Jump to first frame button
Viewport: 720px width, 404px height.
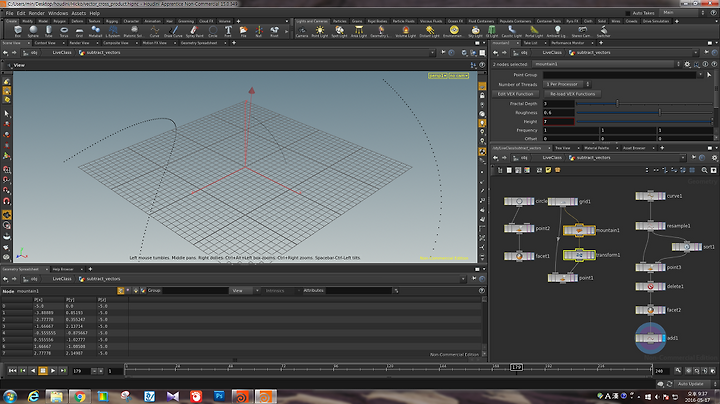click(x=12, y=370)
